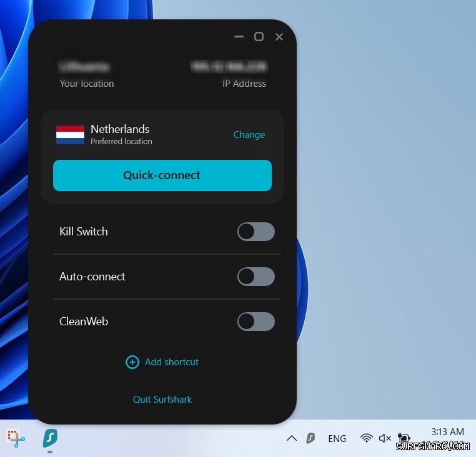Click the blurred IP Address value
This screenshot has height=457, width=476.
click(229, 67)
